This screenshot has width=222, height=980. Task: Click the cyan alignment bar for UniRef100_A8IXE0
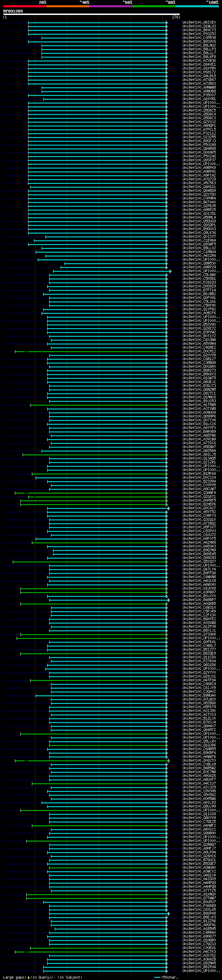[98, 23]
